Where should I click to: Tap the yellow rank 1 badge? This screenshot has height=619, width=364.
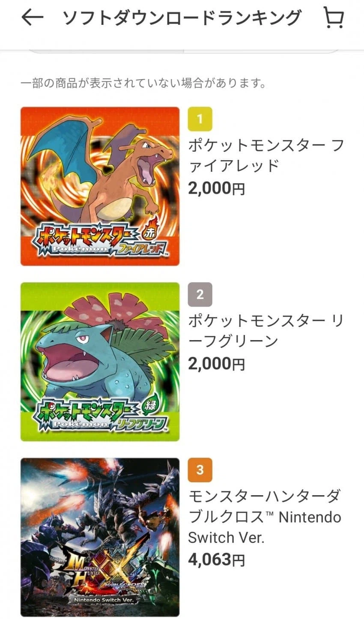point(200,119)
